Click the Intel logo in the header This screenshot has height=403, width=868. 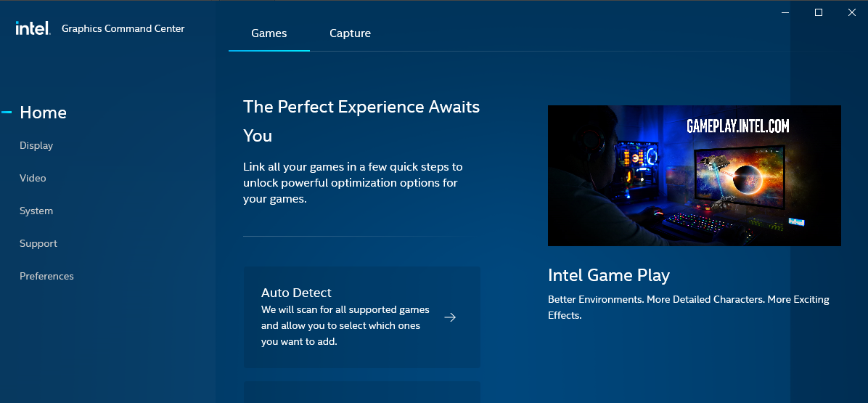coord(33,28)
